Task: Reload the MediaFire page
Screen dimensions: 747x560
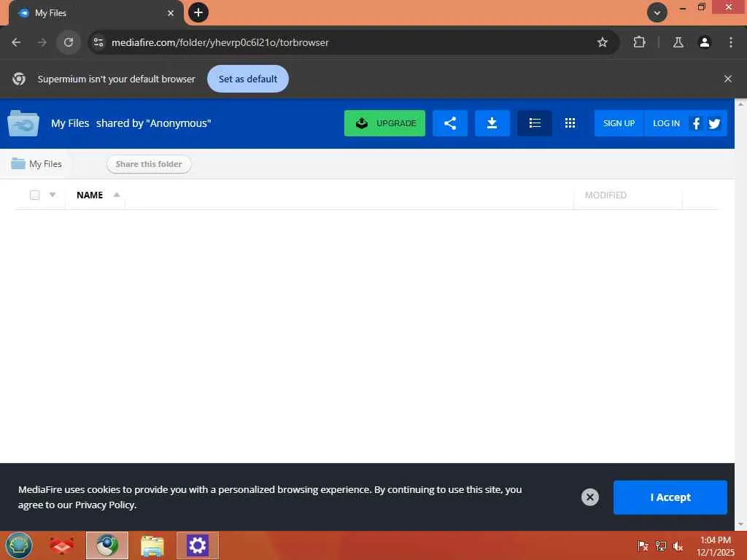Action: [69, 42]
